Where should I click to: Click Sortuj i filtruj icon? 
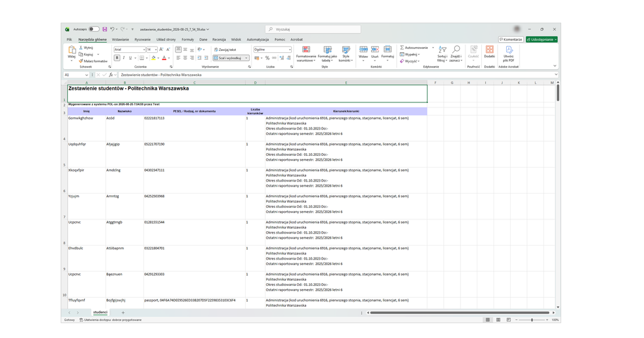pos(442,49)
